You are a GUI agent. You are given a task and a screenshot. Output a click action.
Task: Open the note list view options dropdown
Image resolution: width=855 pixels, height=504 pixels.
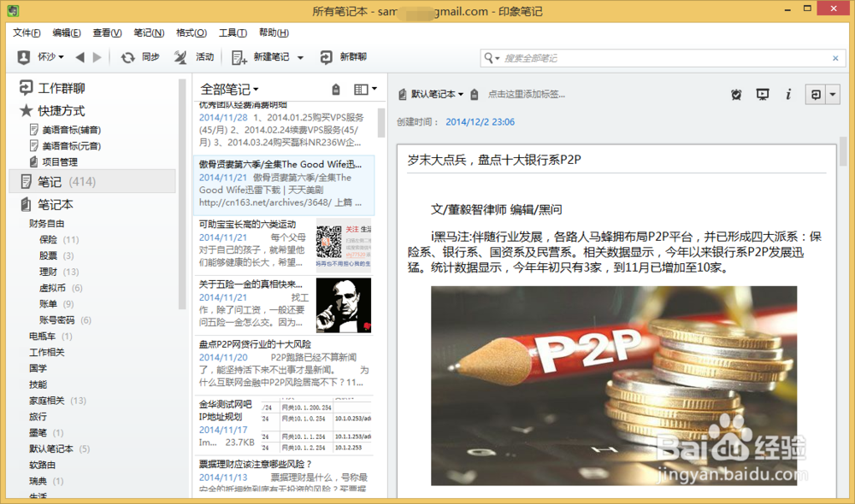pyautogui.click(x=365, y=89)
